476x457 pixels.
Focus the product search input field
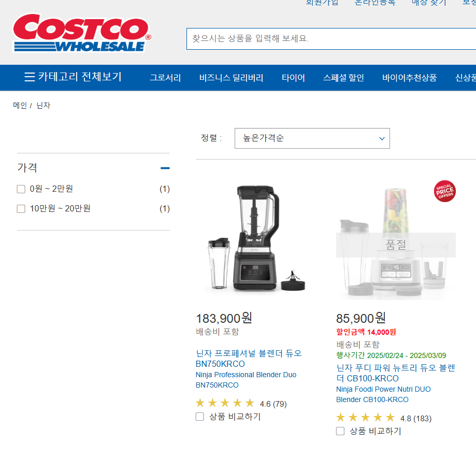click(x=331, y=38)
